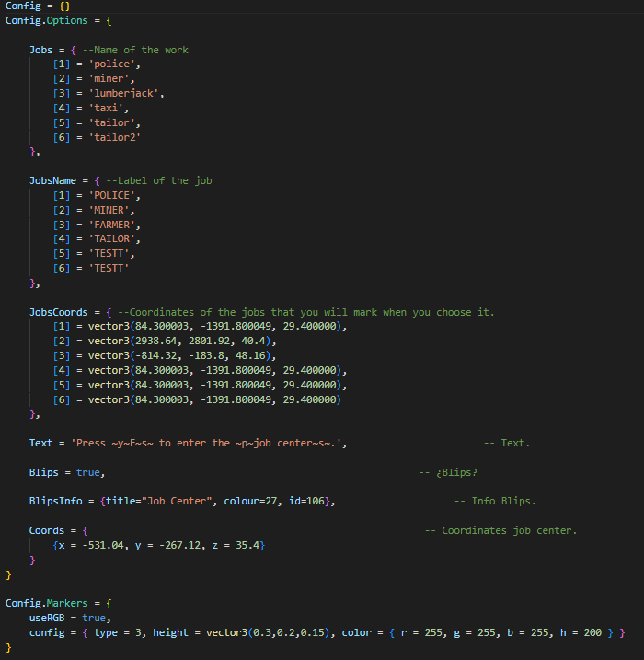Click the Config.Markers declaration line

pos(59,603)
